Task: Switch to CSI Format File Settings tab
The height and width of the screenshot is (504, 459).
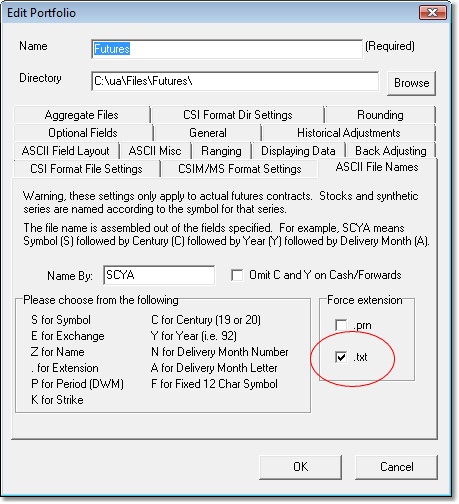Action: (x=86, y=169)
